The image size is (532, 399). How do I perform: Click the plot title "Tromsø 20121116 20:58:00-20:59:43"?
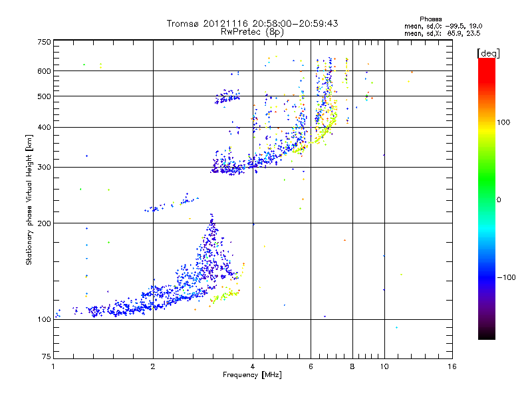click(252, 23)
